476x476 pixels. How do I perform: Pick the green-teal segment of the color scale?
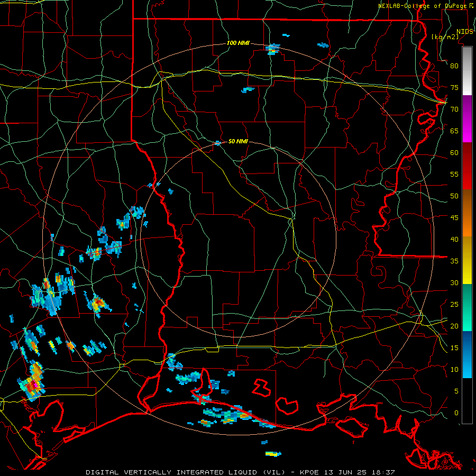(x=467, y=307)
